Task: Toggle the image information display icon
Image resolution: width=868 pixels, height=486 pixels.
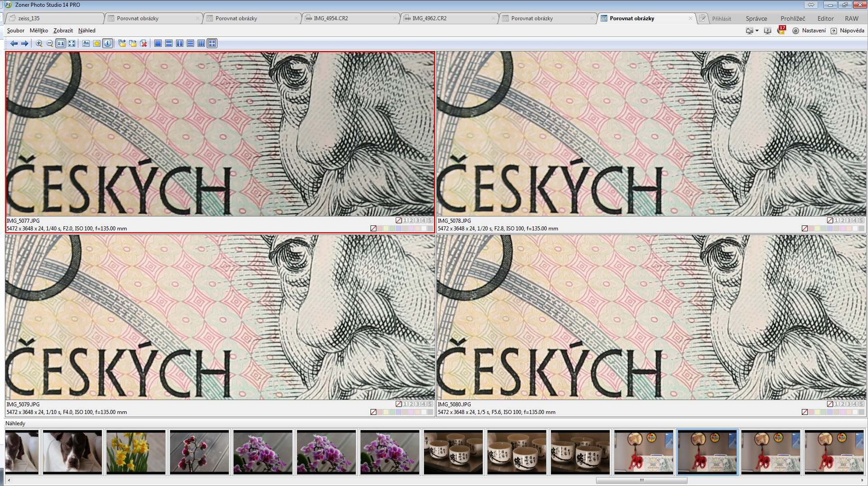Action: pyautogui.click(x=108, y=43)
